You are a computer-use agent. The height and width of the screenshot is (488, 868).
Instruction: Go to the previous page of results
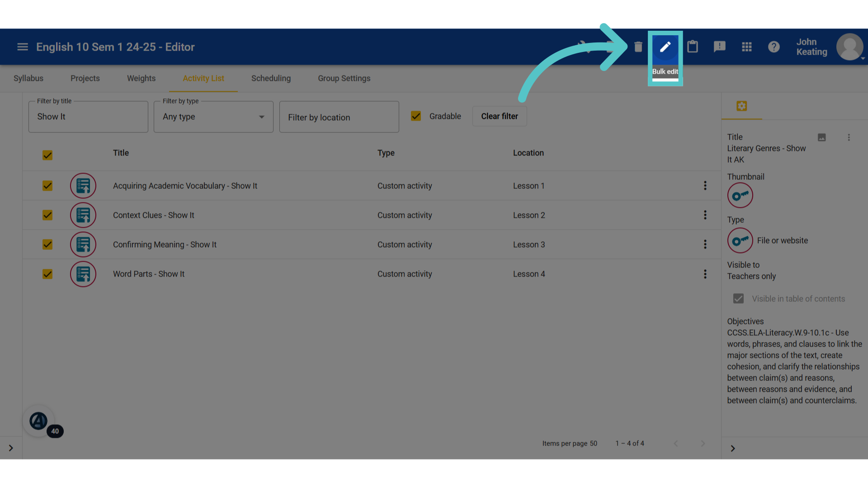click(x=675, y=444)
